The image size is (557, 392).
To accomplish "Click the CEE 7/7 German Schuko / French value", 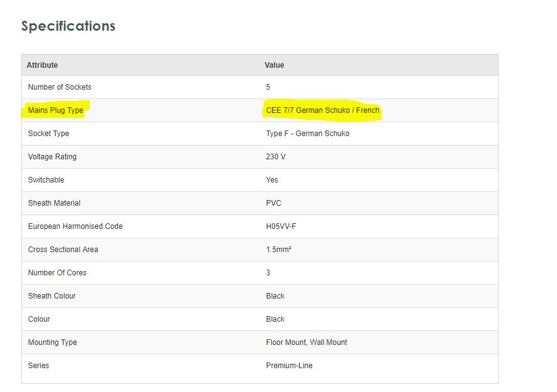I will pyautogui.click(x=323, y=110).
